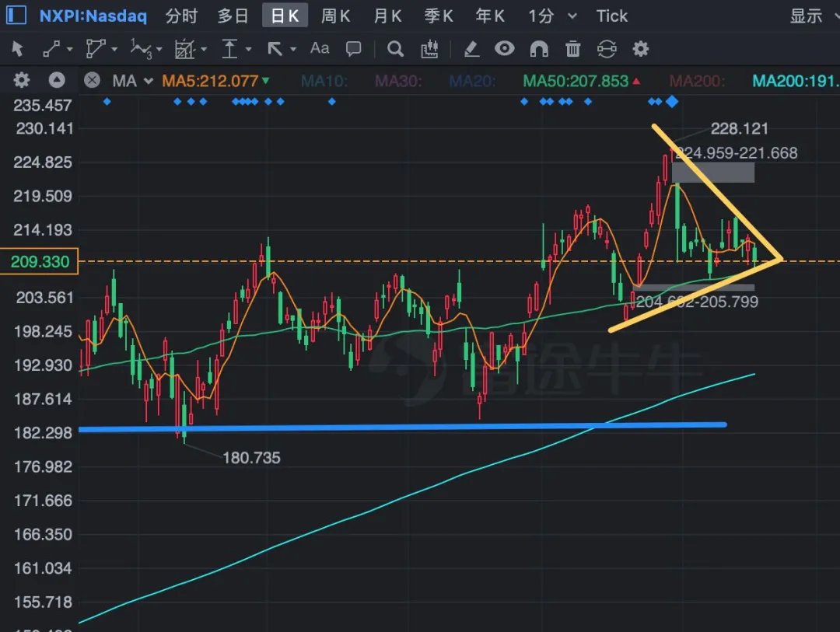This screenshot has height=632, width=840.
Task: Open the arrow tool dropdown arrow
Action: (x=293, y=49)
